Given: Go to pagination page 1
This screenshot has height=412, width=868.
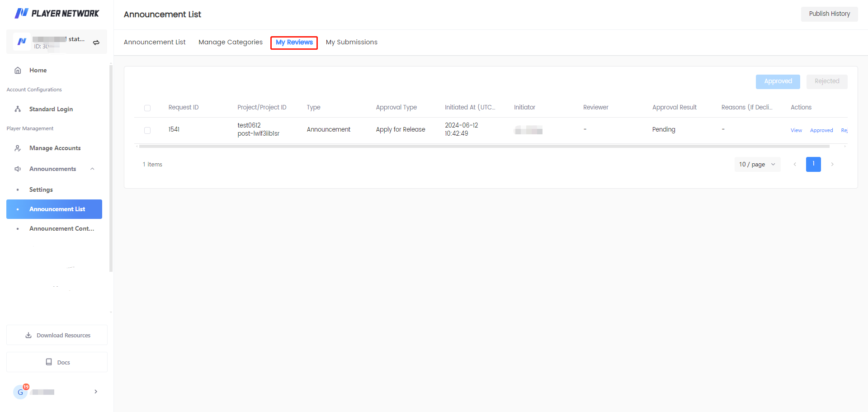Looking at the screenshot, I should (x=813, y=165).
